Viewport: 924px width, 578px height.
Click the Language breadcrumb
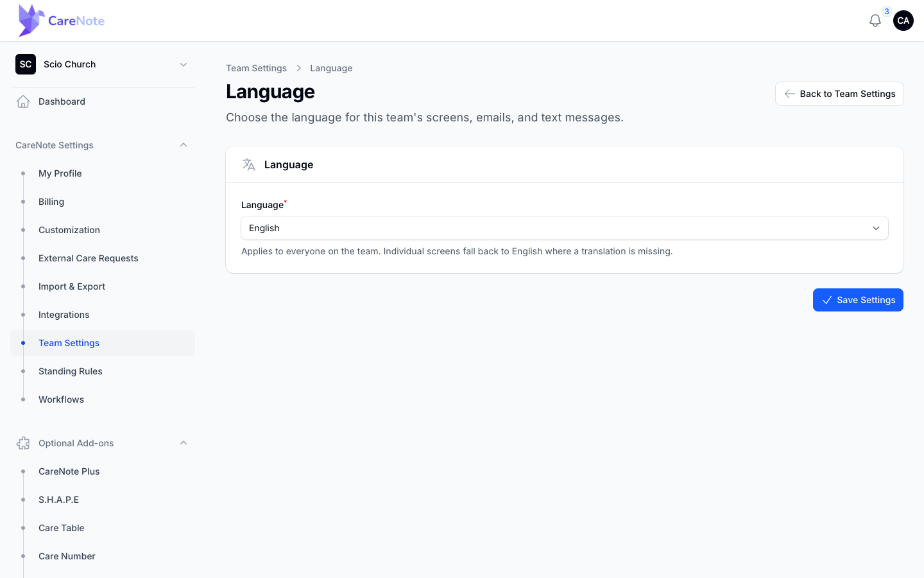[331, 68]
